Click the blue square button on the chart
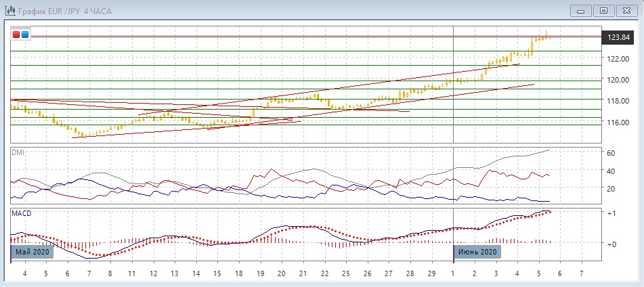644x287 pixels. pos(25,35)
